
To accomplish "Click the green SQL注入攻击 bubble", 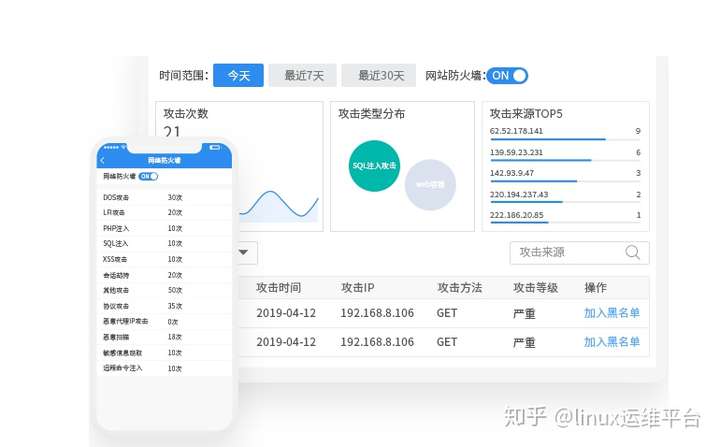I will click(374, 166).
